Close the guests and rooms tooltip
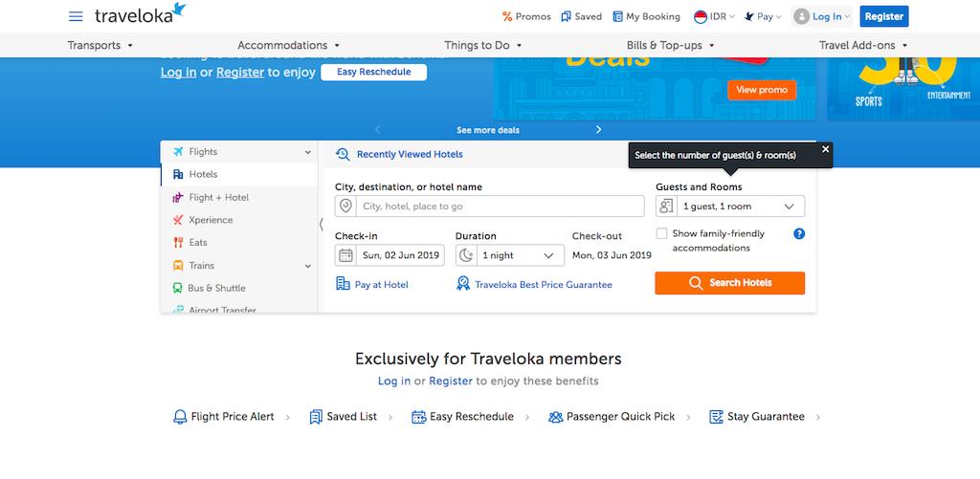The image size is (980, 479). pyautogui.click(x=825, y=149)
